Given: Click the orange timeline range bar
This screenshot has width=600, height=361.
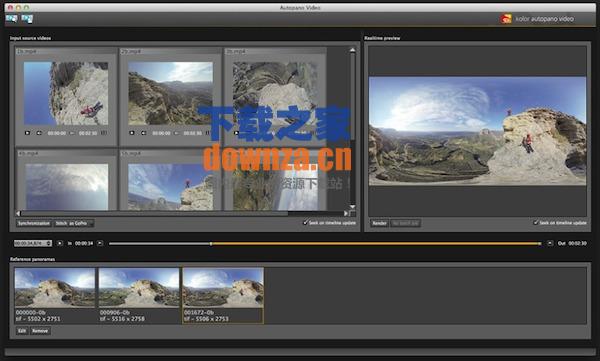Looking at the screenshot, I should pyautogui.click(x=375, y=243).
